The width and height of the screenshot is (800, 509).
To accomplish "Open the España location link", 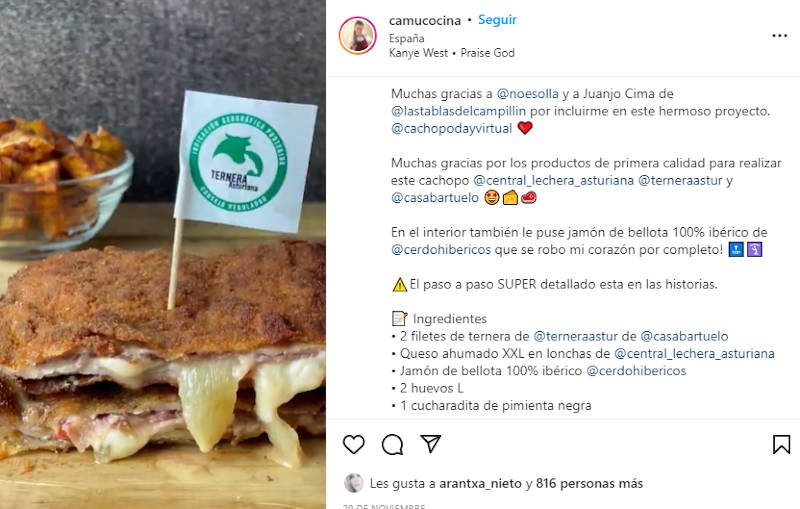I will (406, 38).
